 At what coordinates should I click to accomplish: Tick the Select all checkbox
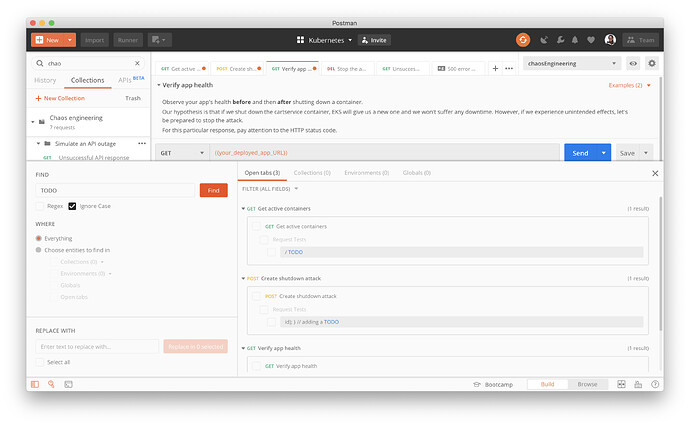coord(40,362)
